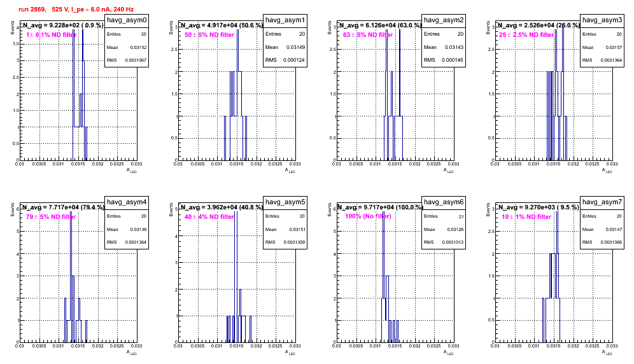Select the havg_asym0 histogram title
634x364 pixels.
[127, 20]
